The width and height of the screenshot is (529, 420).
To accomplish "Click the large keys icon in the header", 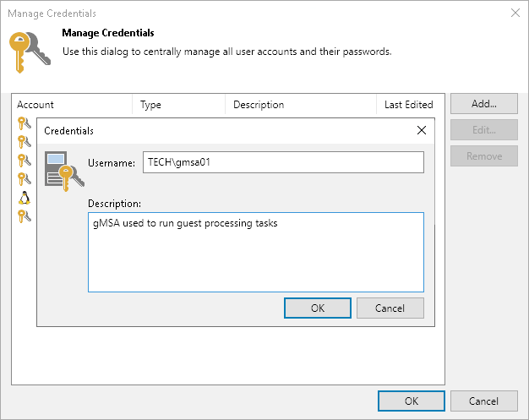I will click(x=29, y=52).
